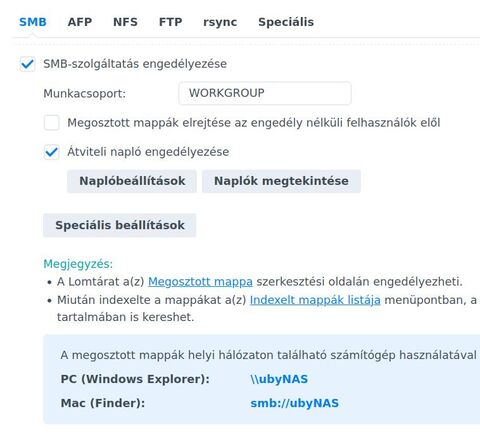This screenshot has height=435, width=480.
Task: Click the Naplók megtekintése button
Action: [281, 181]
